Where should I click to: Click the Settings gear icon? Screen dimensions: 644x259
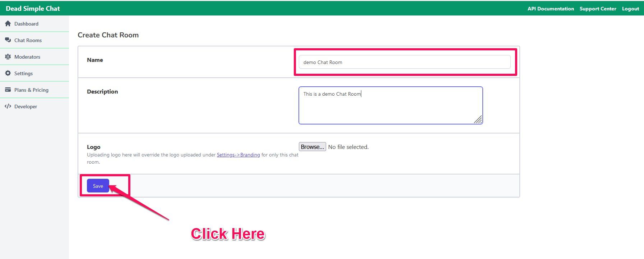(8, 73)
